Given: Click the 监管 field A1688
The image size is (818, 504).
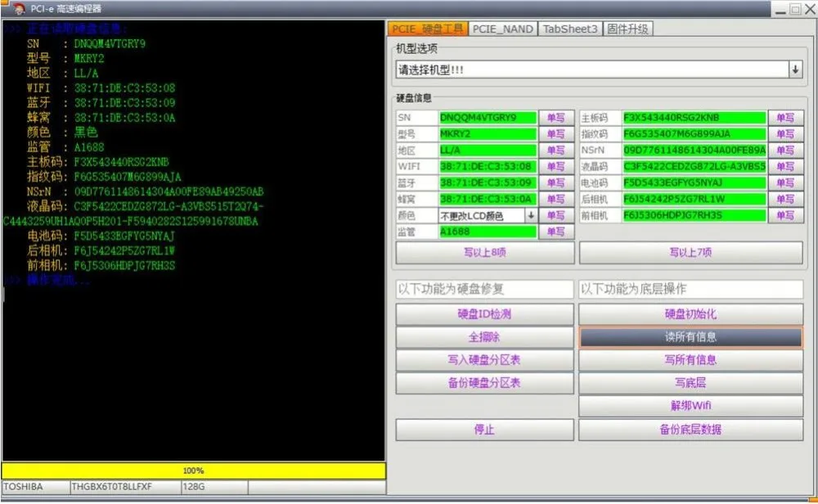Looking at the screenshot, I should coord(488,231).
